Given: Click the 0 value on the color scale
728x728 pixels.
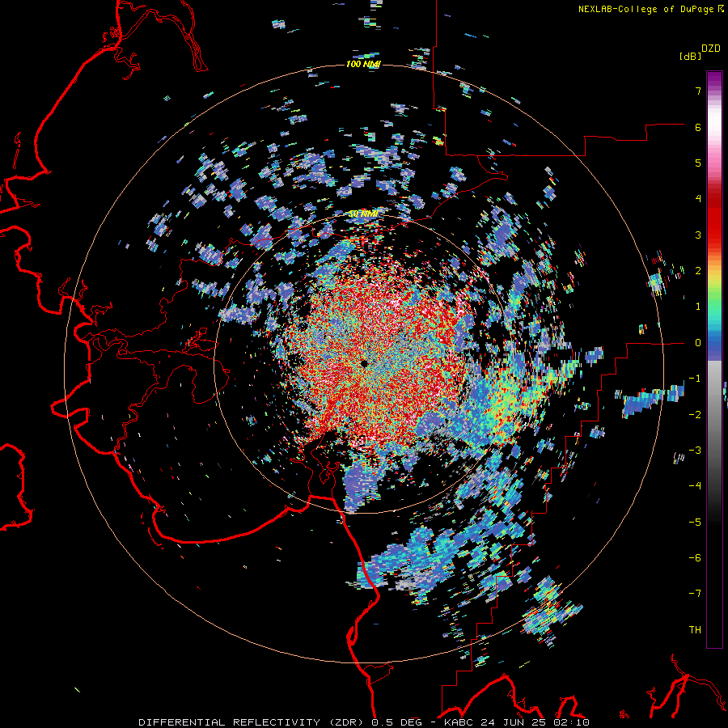Looking at the screenshot, I should (698, 343).
